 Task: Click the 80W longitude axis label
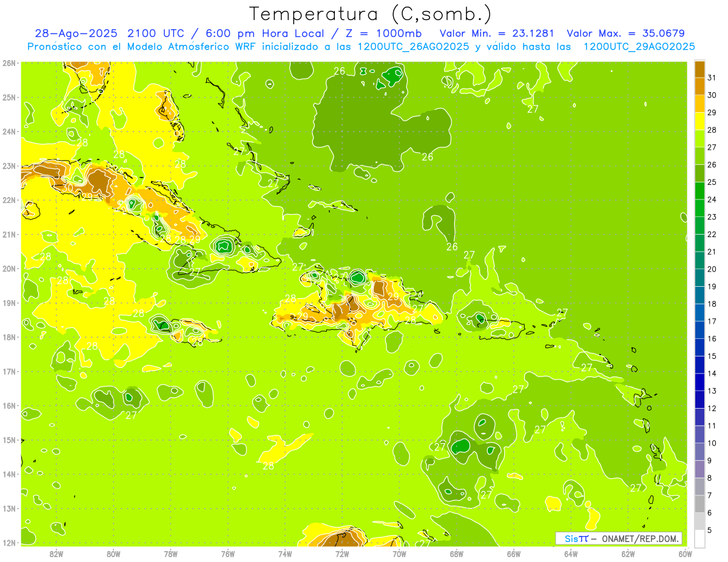click(113, 553)
